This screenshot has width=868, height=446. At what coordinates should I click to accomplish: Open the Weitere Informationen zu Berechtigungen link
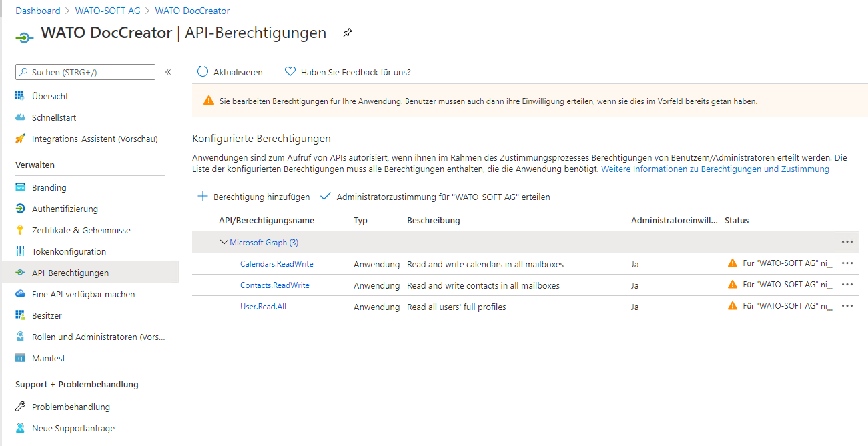pyautogui.click(x=715, y=169)
